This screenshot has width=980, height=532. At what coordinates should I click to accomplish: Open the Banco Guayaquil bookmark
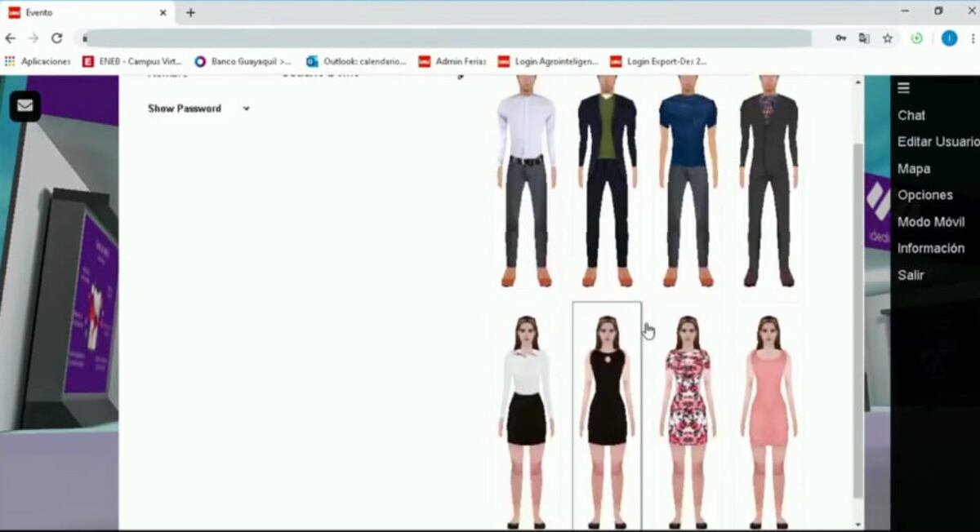pyautogui.click(x=243, y=61)
